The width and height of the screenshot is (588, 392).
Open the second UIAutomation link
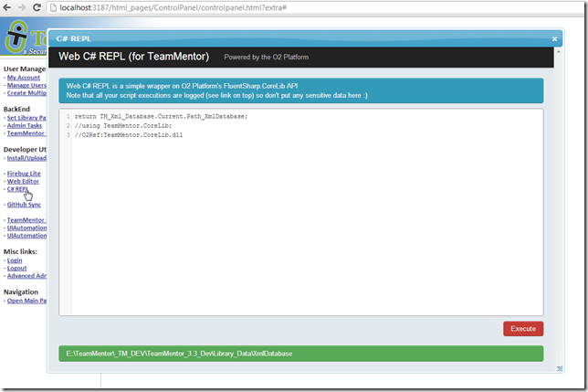pos(26,236)
